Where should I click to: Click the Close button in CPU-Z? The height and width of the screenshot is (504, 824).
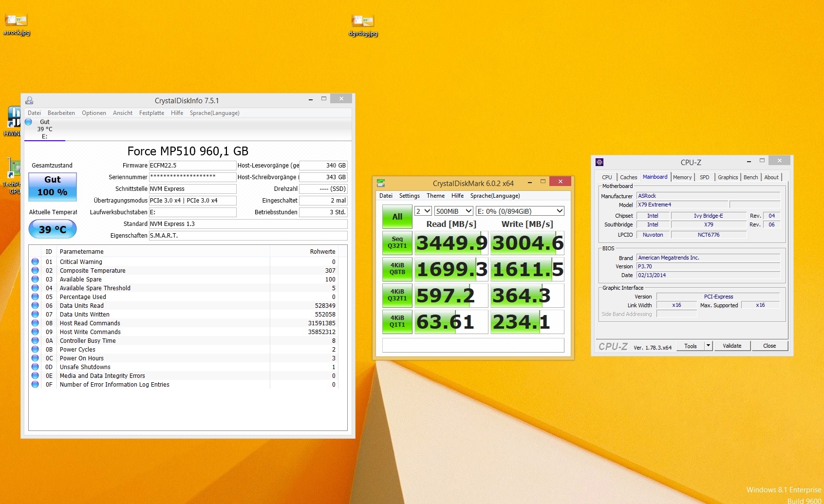769,346
